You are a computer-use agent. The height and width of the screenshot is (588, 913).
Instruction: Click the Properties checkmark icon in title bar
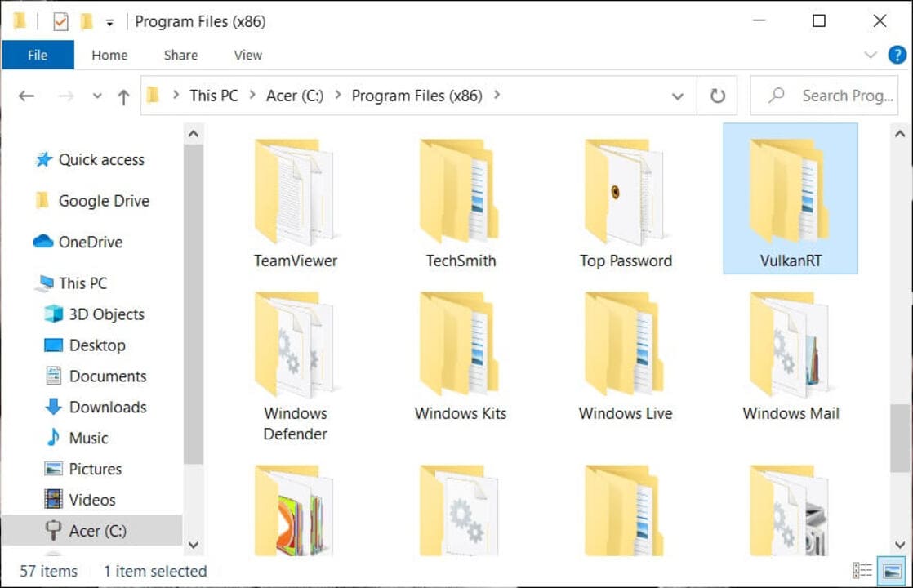click(x=60, y=21)
